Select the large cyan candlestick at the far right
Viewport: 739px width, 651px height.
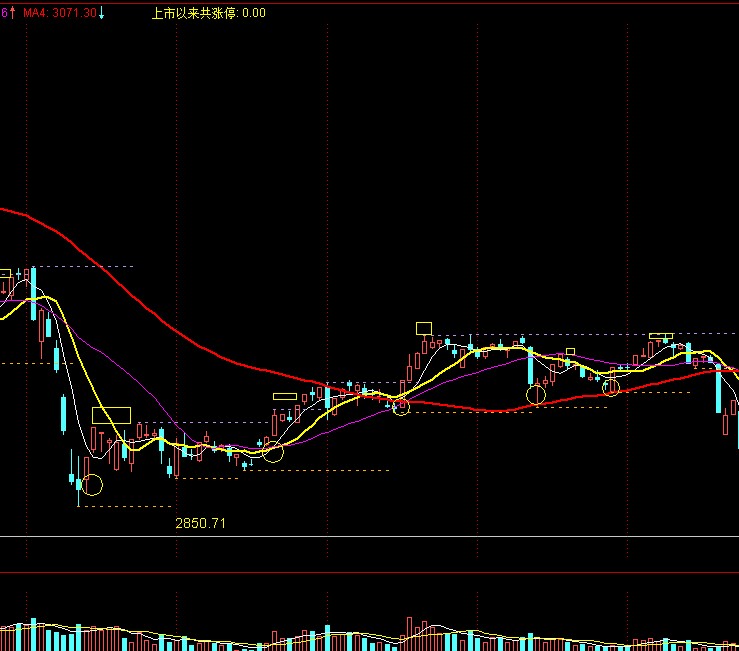click(x=719, y=390)
